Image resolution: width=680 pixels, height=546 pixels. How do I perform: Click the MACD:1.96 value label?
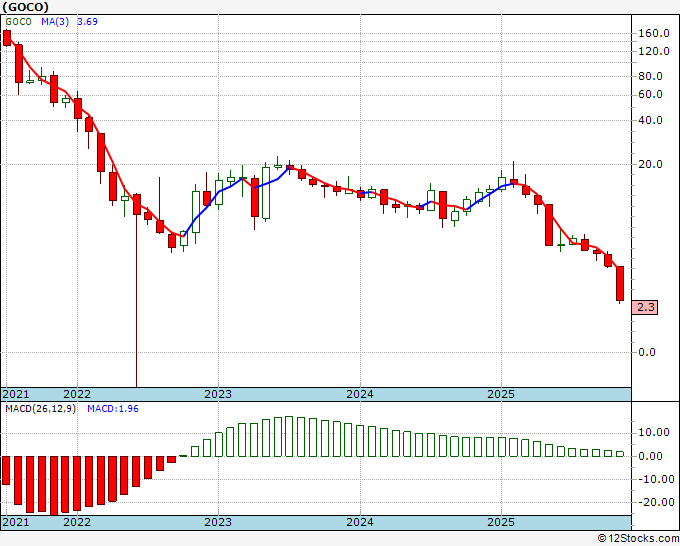pyautogui.click(x=113, y=409)
